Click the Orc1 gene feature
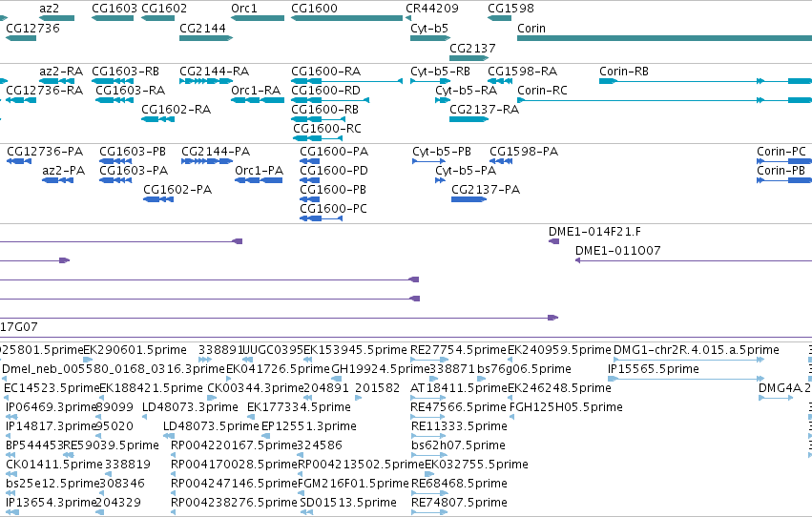This screenshot has width=812, height=517. pos(258,18)
